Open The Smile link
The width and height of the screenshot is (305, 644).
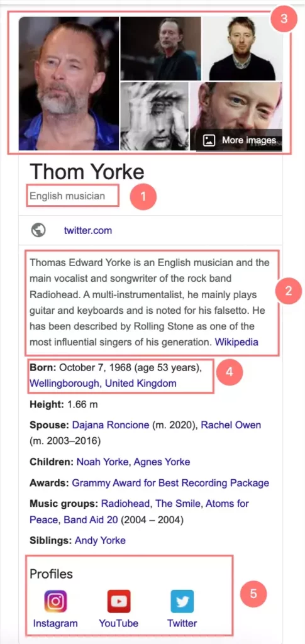point(177,503)
